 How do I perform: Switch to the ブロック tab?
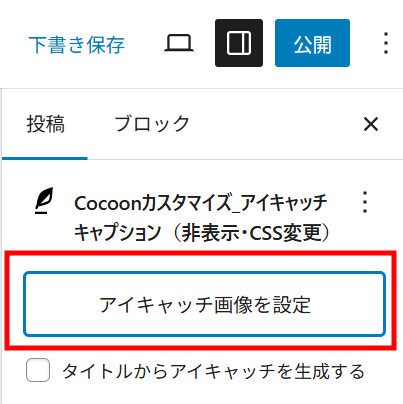[152, 124]
